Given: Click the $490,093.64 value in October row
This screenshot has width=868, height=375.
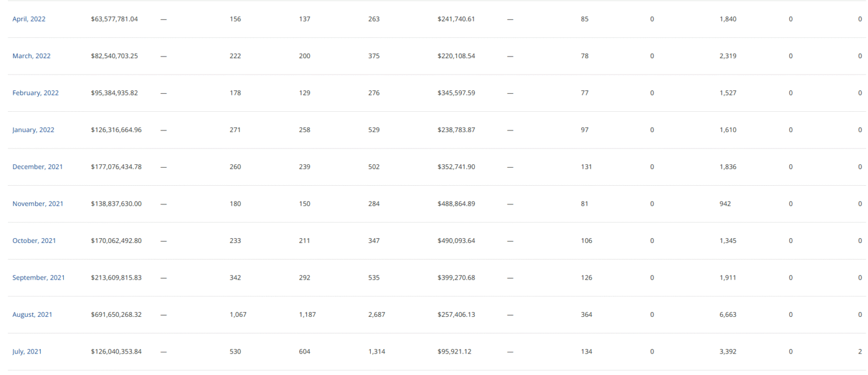Looking at the screenshot, I should coord(456,241).
